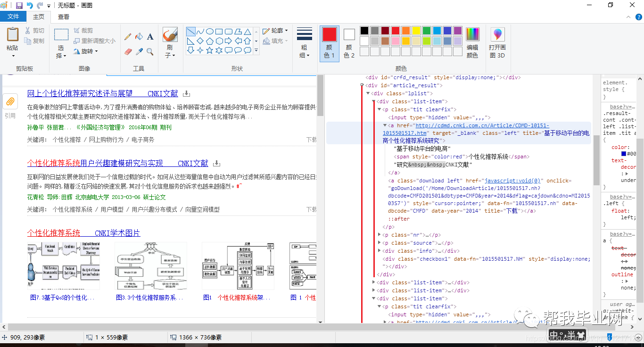Switch to the 查看 ribbon tab

tap(64, 17)
